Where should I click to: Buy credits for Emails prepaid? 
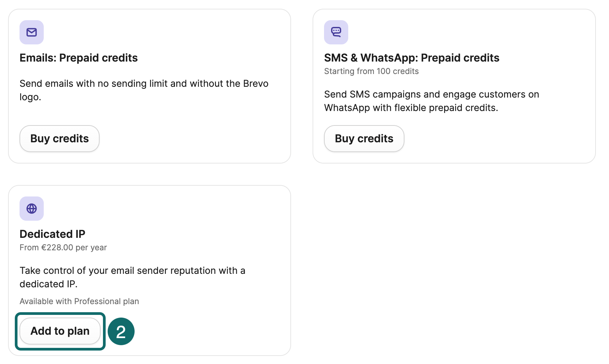60,139
